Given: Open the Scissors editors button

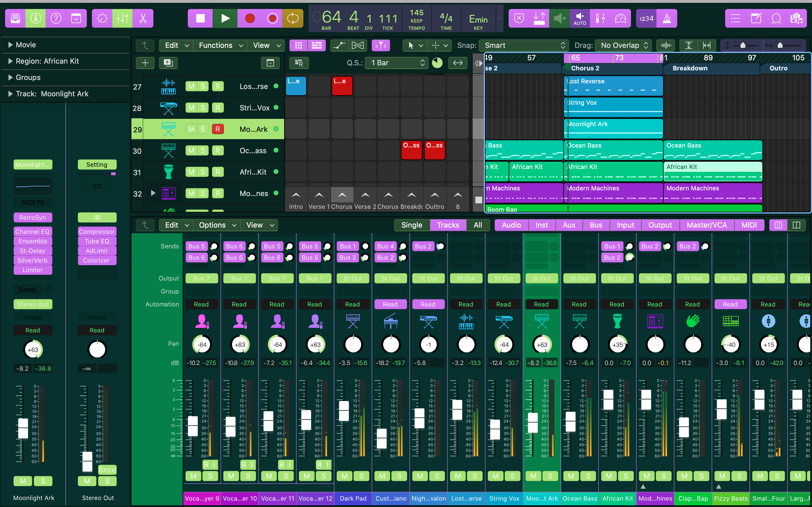Looking at the screenshot, I should pos(143,18).
